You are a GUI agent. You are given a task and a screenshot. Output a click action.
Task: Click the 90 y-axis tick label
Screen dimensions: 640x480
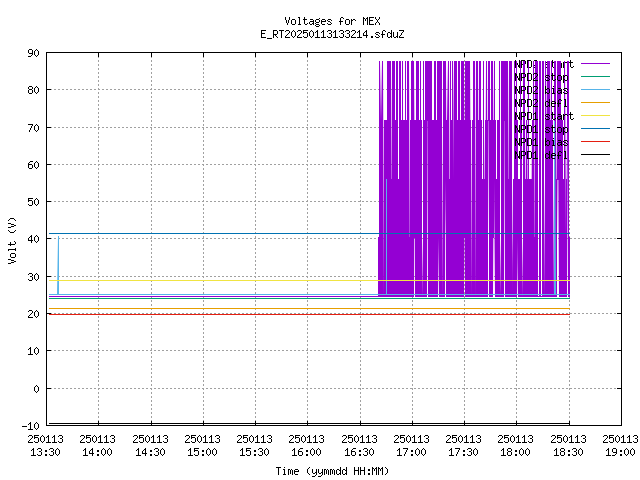click(33, 53)
